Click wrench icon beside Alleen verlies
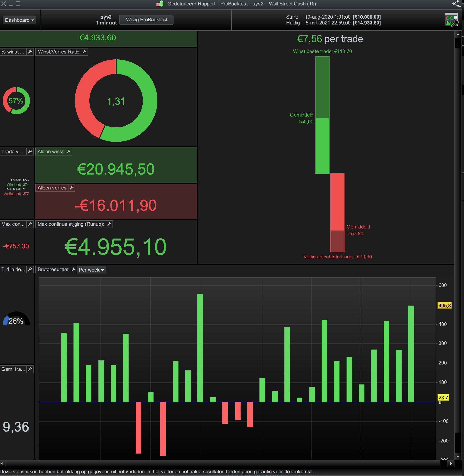 pyautogui.click(x=71, y=188)
